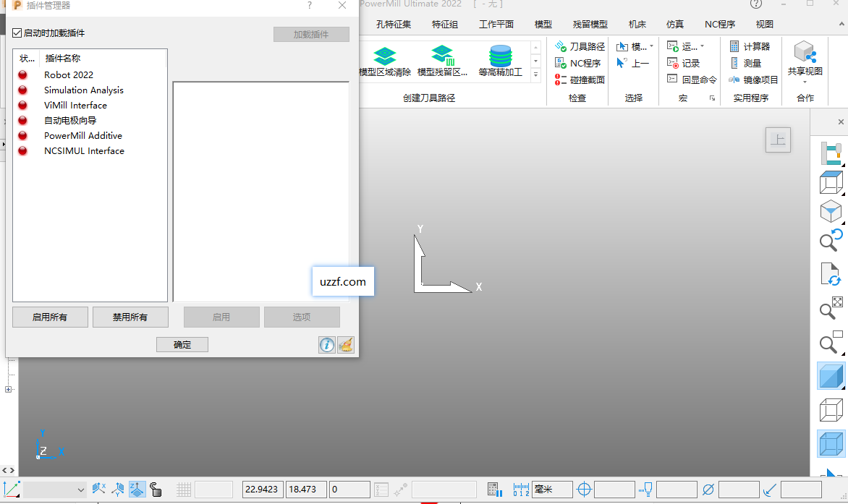Open the workplane combo box in status bar
Screen dimensions: 848x504
55,490
